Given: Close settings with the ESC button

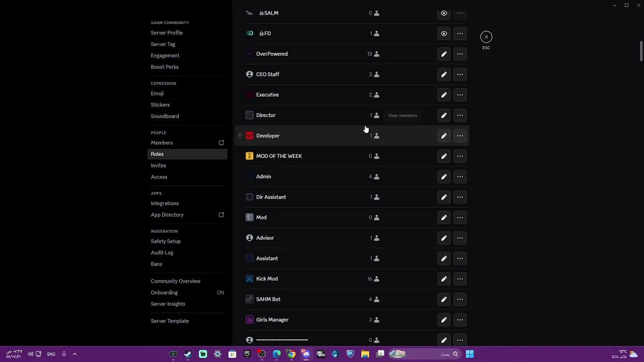Looking at the screenshot, I should tap(486, 37).
